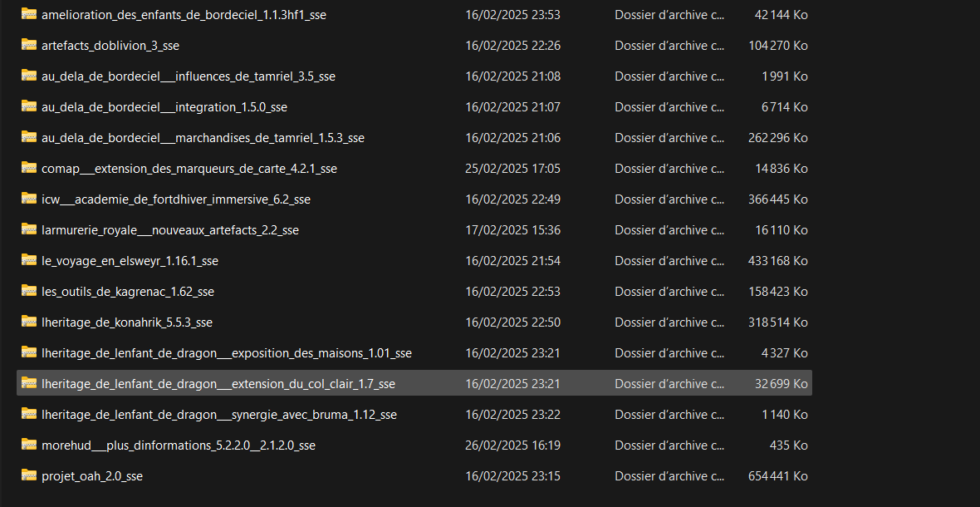This screenshot has height=507, width=980.
Task: Select the projet_oah_2.0_sse archive icon
Action: pyautogui.click(x=29, y=475)
